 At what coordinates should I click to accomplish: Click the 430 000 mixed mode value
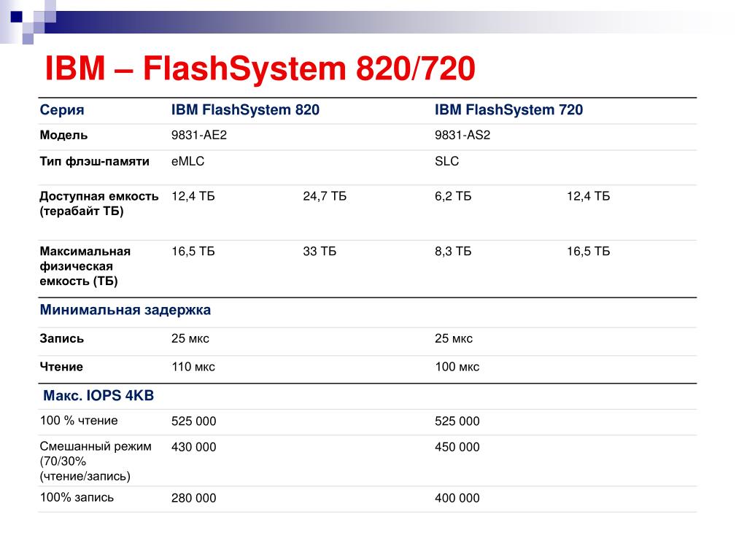coord(194,447)
